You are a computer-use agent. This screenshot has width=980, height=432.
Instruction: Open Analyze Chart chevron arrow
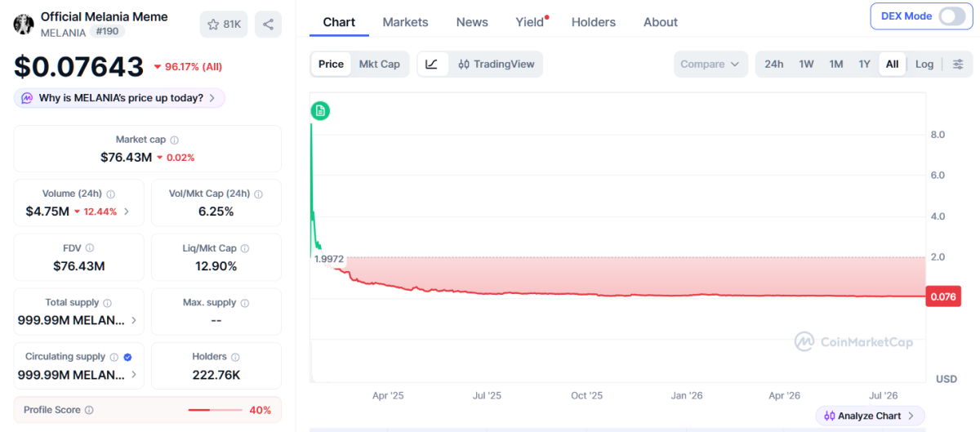pyautogui.click(x=911, y=416)
